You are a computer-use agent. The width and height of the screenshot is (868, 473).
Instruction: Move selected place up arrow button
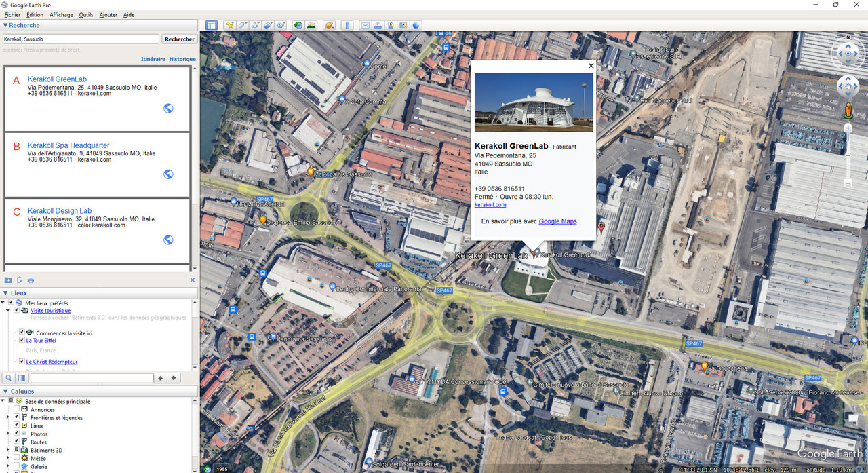click(x=161, y=378)
